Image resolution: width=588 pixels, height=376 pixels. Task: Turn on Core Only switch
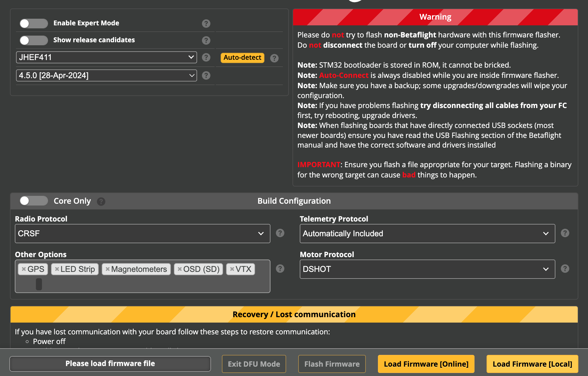coord(34,201)
